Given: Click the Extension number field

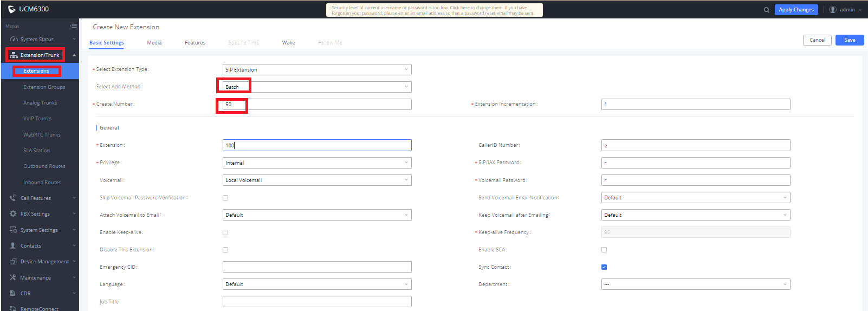Looking at the screenshot, I should pos(317,145).
